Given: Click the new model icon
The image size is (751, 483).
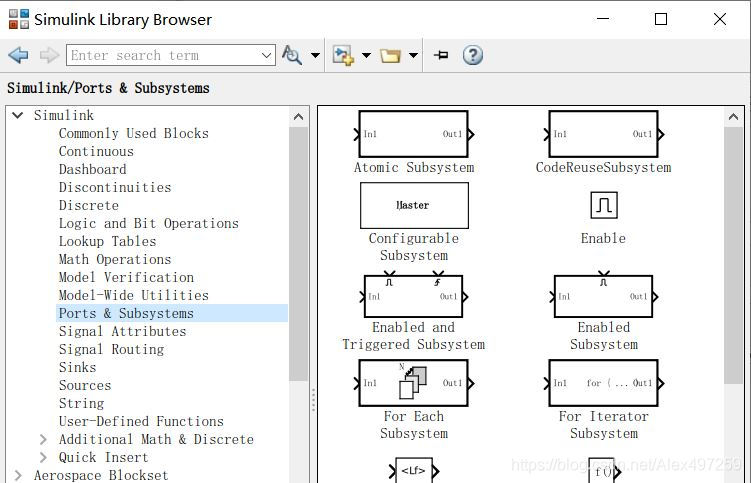Looking at the screenshot, I should [343, 55].
